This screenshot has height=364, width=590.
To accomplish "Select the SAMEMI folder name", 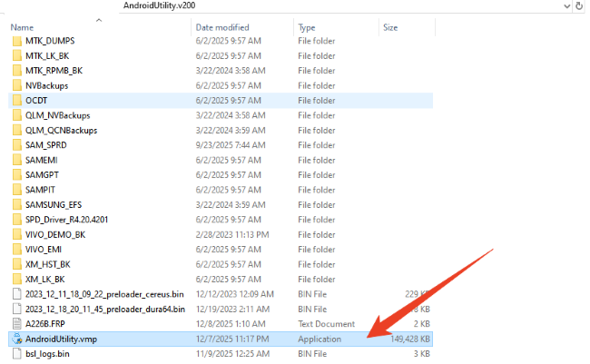I will [42, 160].
